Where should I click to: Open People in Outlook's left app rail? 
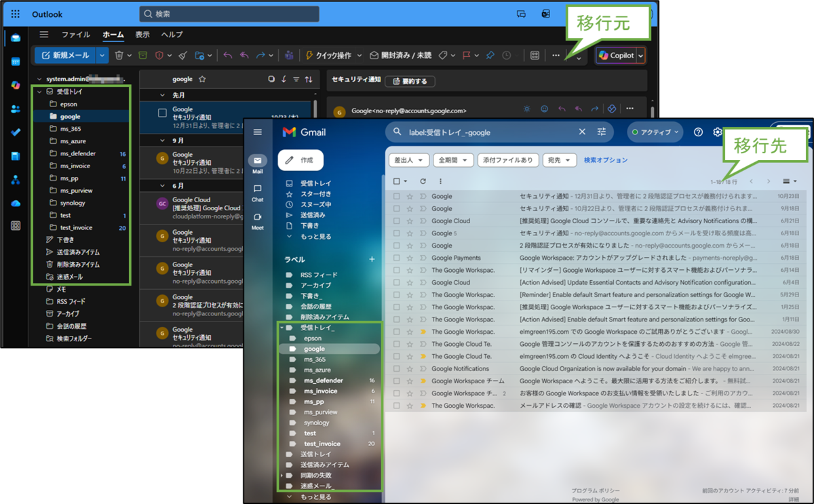(x=16, y=109)
